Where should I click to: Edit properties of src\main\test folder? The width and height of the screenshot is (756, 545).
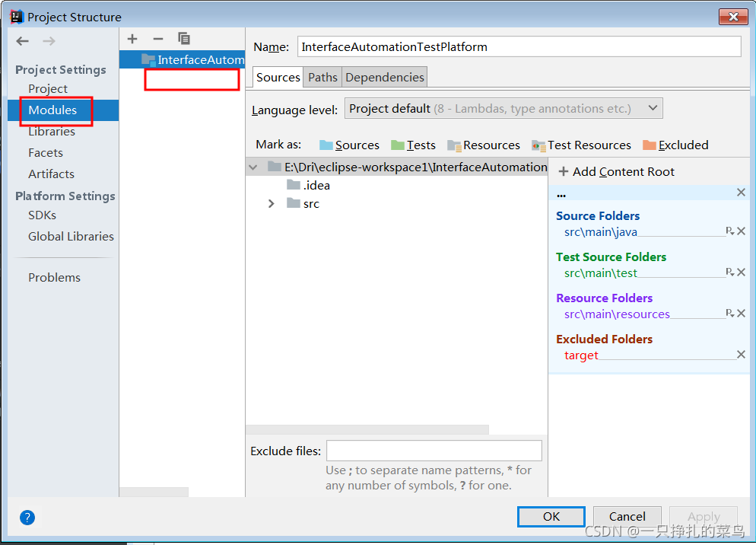pyautogui.click(x=730, y=272)
